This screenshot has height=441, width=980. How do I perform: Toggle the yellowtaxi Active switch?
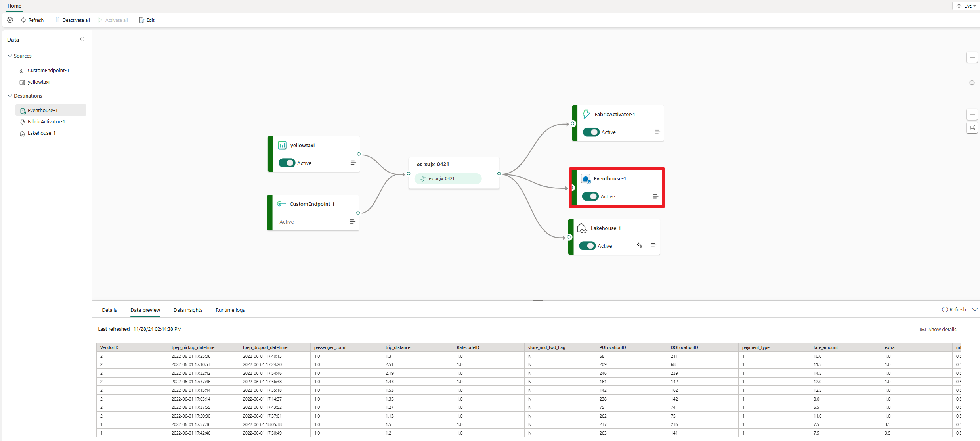(x=287, y=163)
